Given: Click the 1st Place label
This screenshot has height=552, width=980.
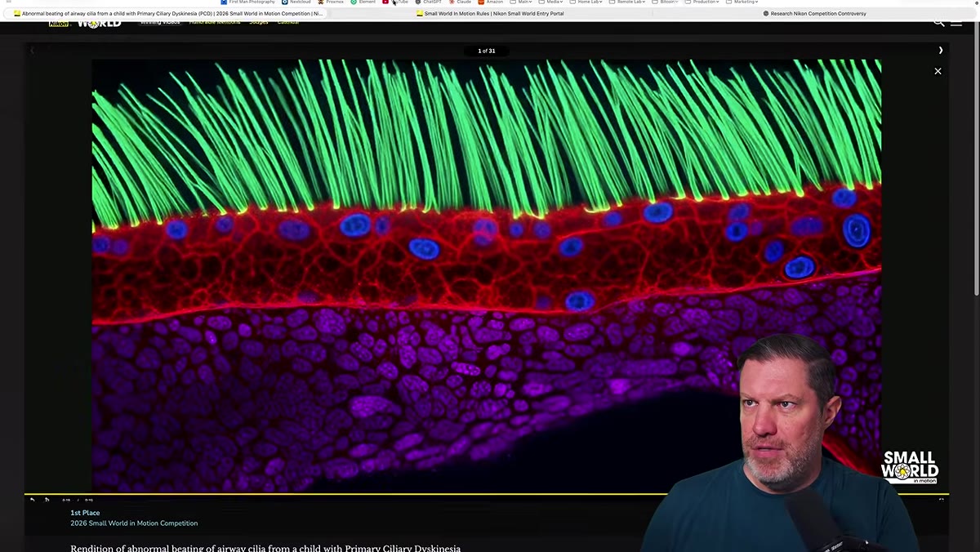Looking at the screenshot, I should click(85, 513).
